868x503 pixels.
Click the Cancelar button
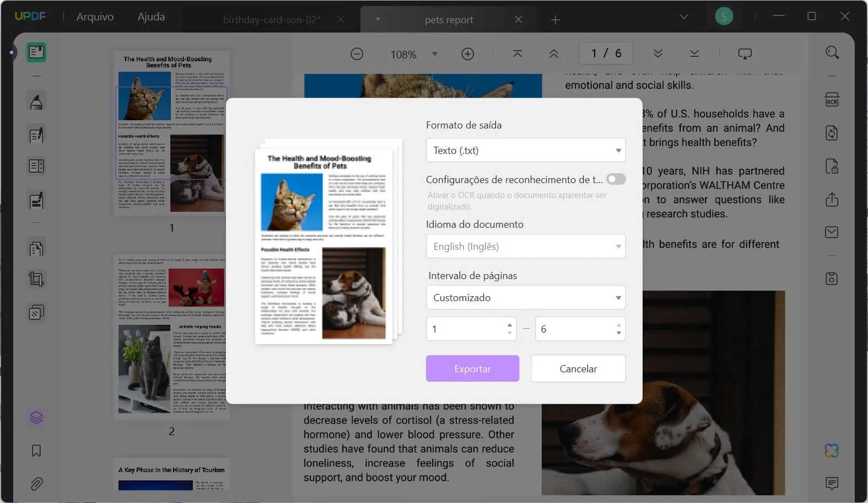point(578,368)
